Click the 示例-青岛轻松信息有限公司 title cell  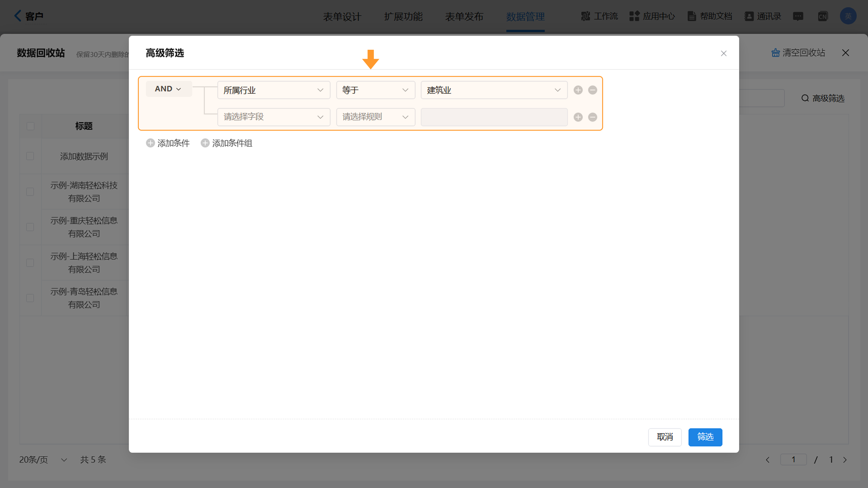point(84,298)
